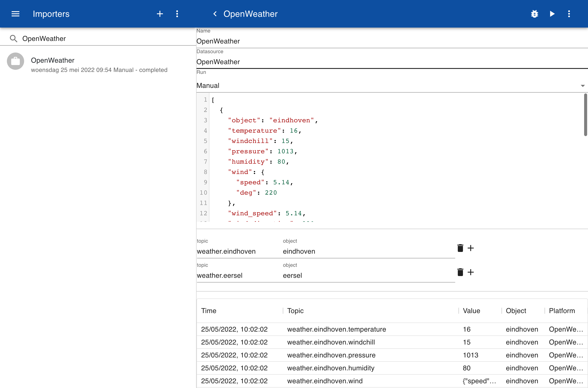Image resolution: width=588 pixels, height=388 pixels.
Task: Click the "temperature" line in JSON editor
Action: coord(265,131)
